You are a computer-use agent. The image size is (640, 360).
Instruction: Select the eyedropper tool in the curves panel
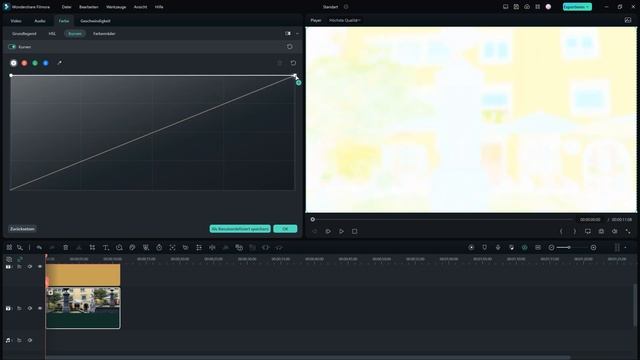(x=59, y=63)
